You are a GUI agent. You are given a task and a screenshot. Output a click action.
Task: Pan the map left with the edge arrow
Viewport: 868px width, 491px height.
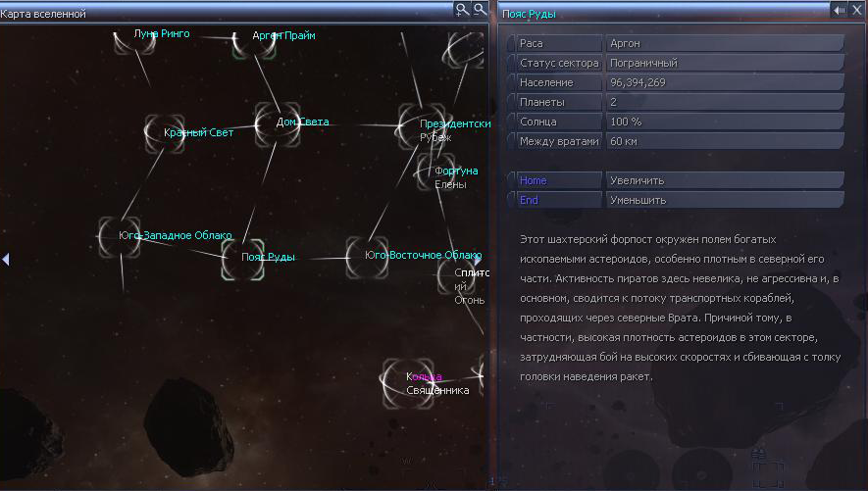click(x=6, y=259)
